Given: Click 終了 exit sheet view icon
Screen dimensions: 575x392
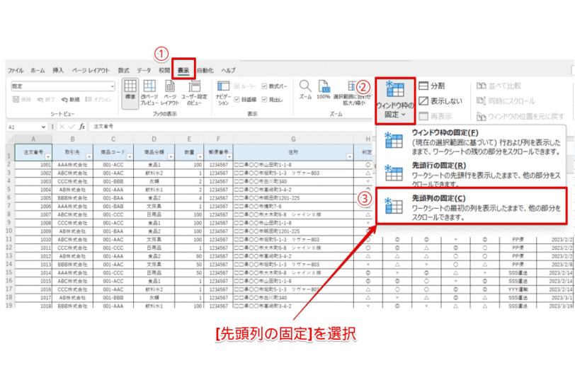Looking at the screenshot, I should pyautogui.click(x=46, y=99).
